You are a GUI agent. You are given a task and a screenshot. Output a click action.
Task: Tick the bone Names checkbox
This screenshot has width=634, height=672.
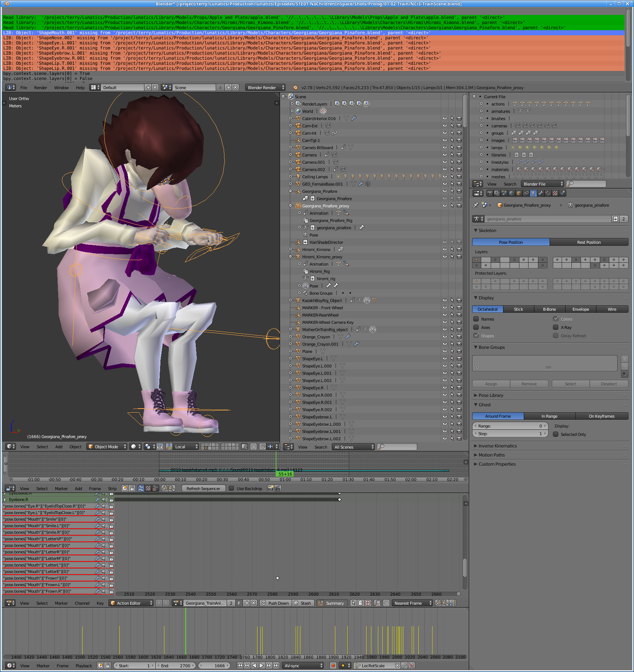click(x=476, y=319)
